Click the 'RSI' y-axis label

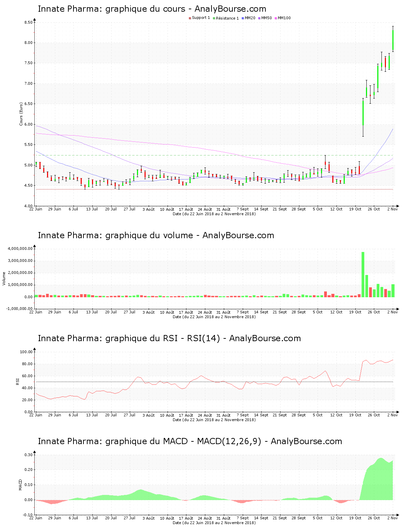(18, 381)
